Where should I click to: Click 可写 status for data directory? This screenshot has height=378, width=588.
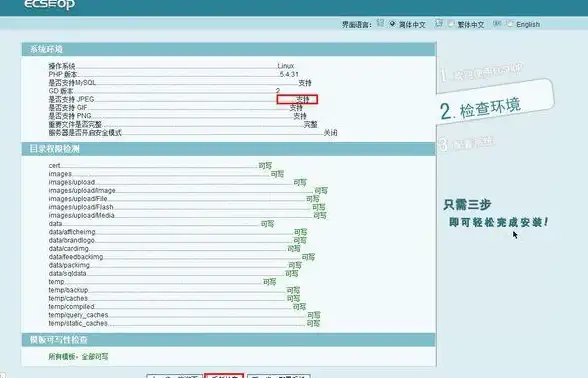pyautogui.click(x=267, y=224)
